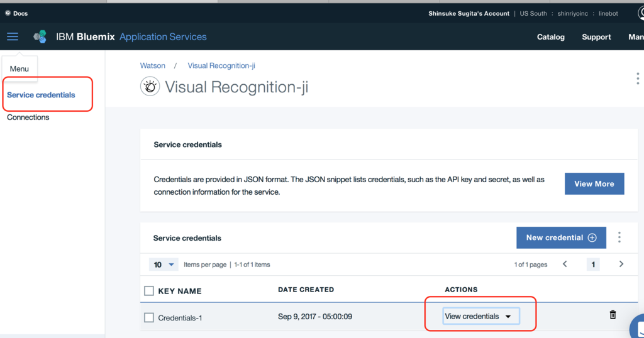Click the View More button
Viewport: 644px width, 338px height.
point(594,184)
